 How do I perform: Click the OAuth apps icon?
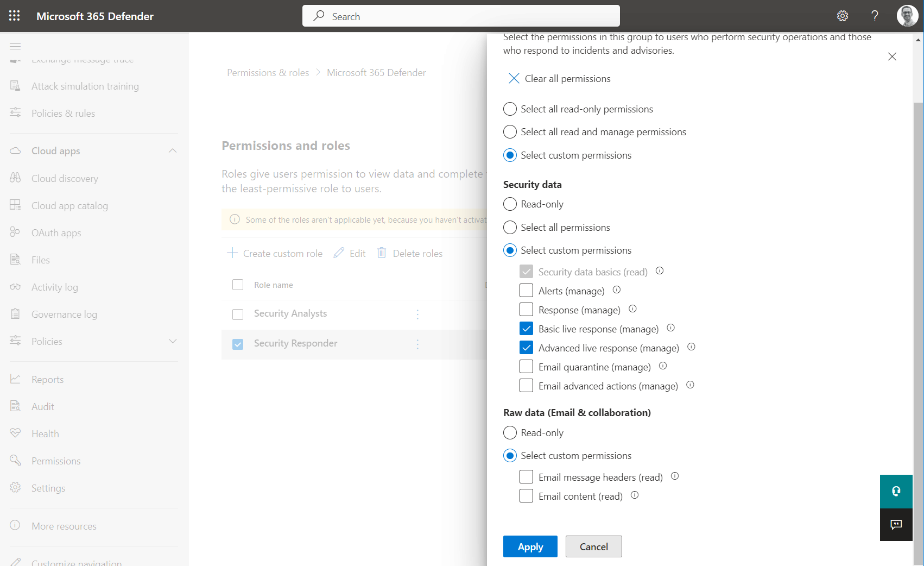(x=15, y=232)
